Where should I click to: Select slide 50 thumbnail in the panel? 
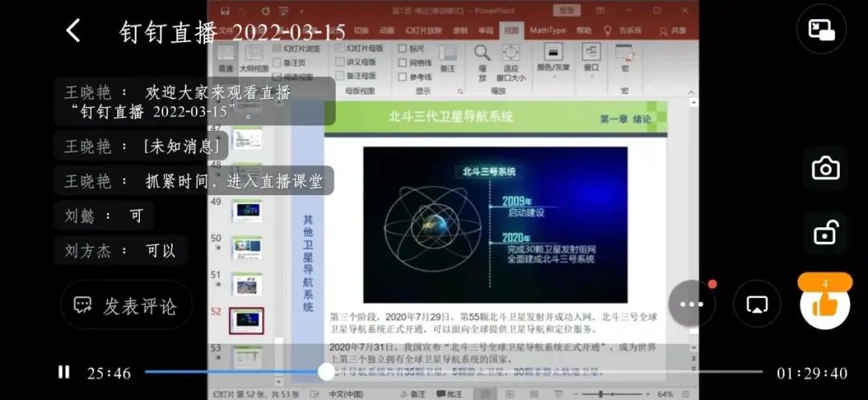[x=246, y=247]
